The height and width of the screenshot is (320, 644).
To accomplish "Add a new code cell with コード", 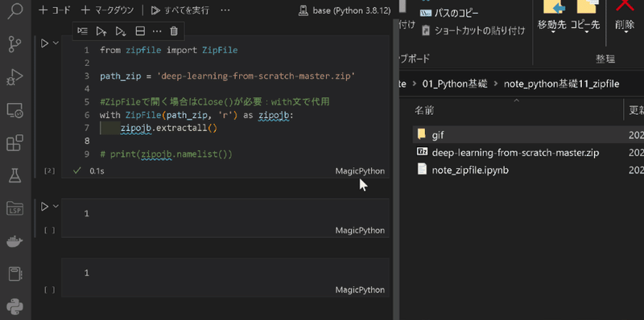I will click(x=55, y=10).
